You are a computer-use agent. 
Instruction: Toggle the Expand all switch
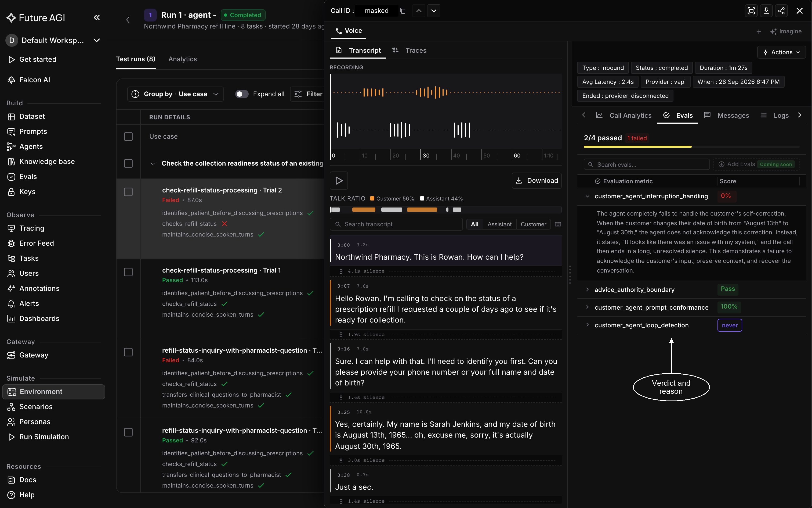[x=242, y=94]
